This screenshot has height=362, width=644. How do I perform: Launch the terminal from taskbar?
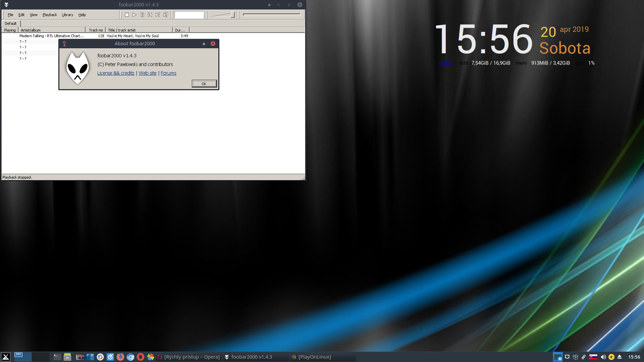(57, 357)
